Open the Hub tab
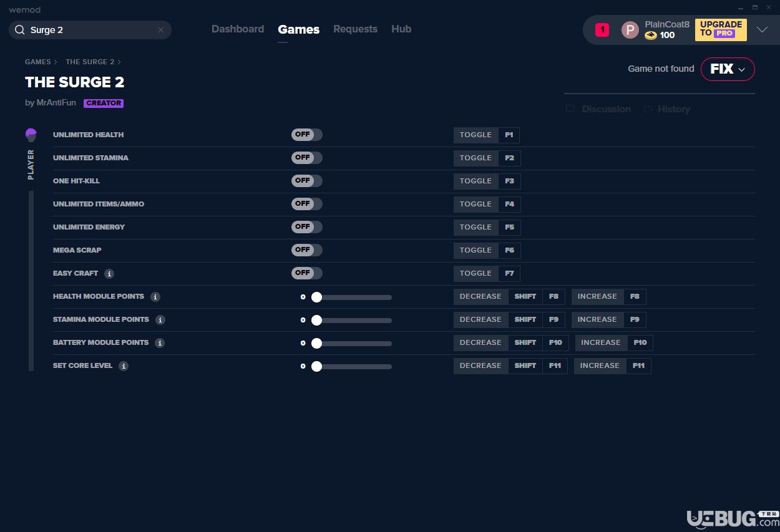 click(x=401, y=29)
